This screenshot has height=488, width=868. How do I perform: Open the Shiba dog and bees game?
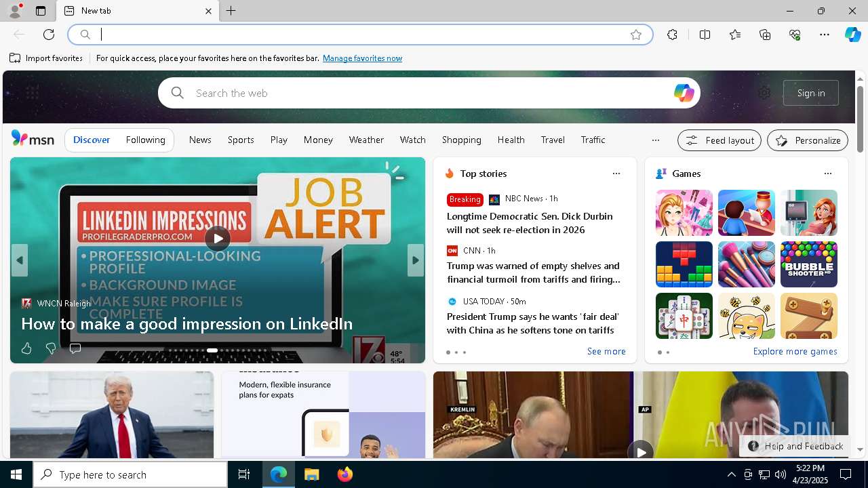(x=747, y=316)
